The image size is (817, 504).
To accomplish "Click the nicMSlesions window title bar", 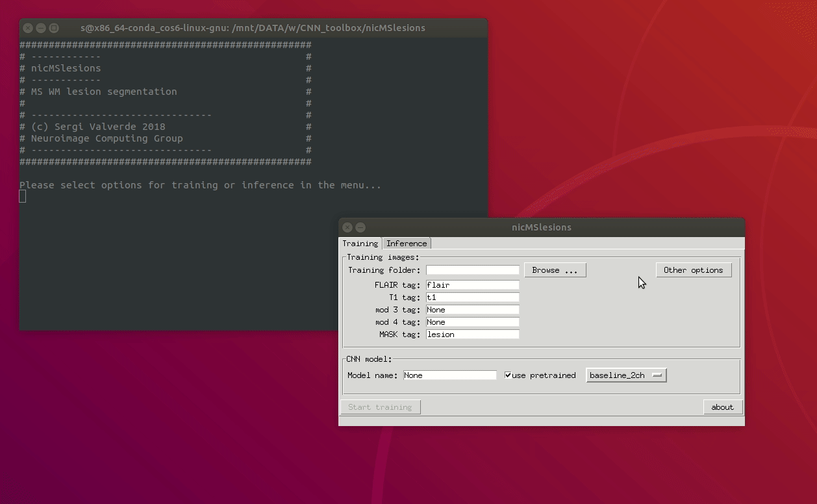I will [542, 227].
